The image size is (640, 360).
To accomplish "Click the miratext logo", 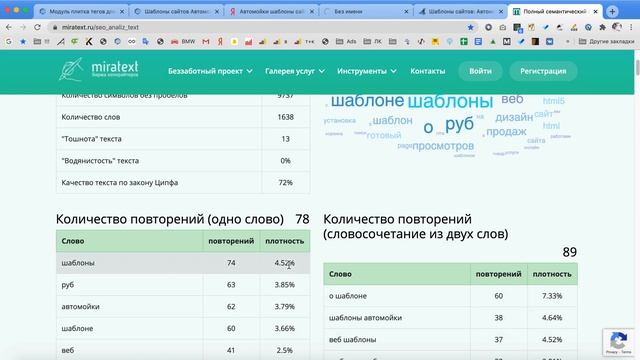I will pos(99,69).
